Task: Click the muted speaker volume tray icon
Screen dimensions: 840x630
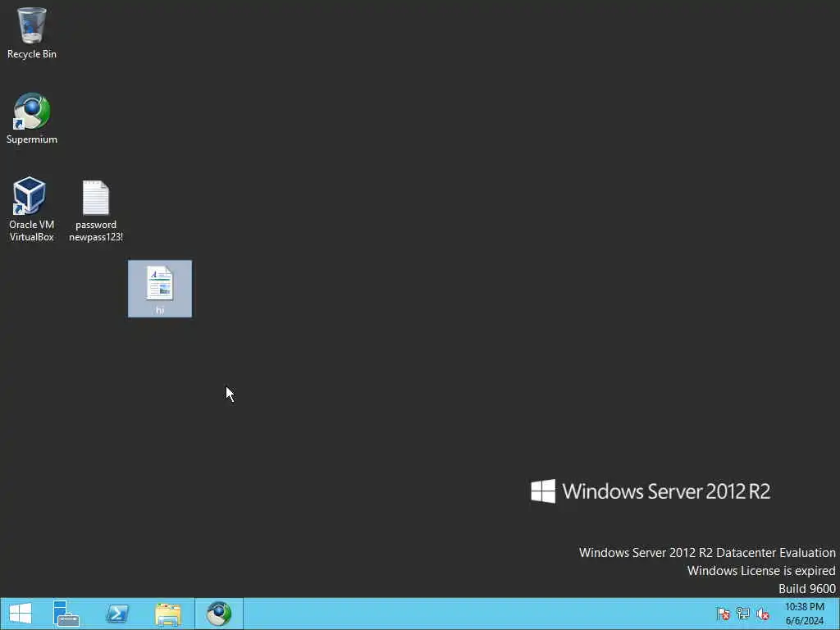Action: coord(763,614)
